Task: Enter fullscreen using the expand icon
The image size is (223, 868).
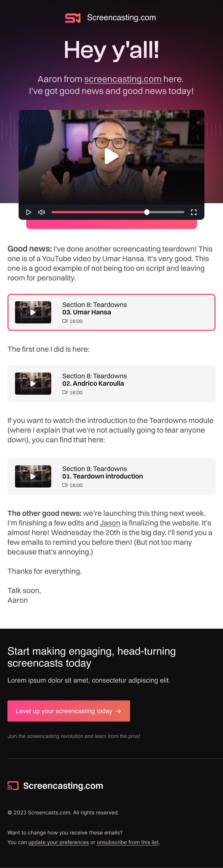Action: (194, 212)
